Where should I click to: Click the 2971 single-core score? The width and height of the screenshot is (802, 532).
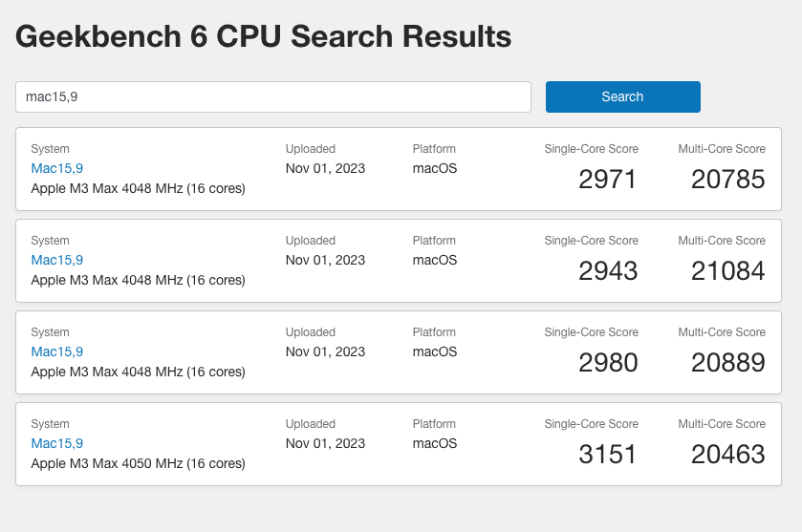click(x=608, y=180)
